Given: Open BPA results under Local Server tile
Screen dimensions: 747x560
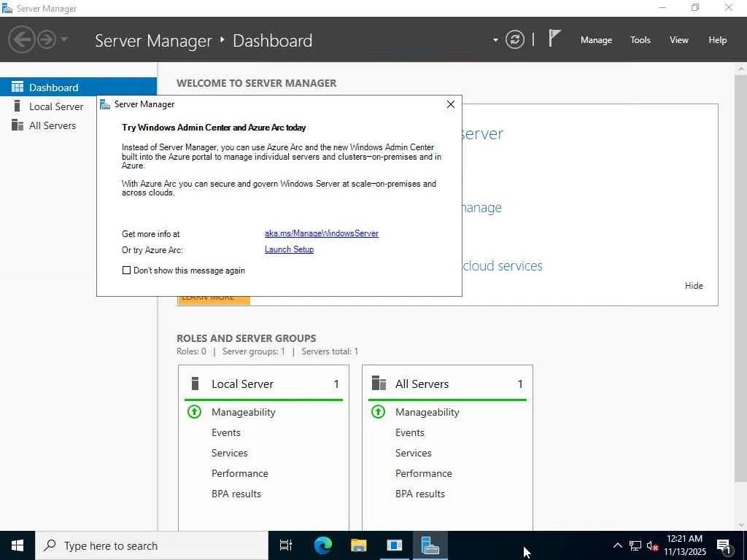Looking at the screenshot, I should (x=236, y=494).
